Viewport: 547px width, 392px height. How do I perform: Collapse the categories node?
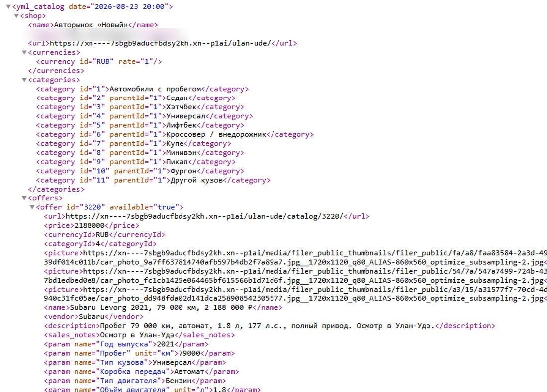(x=24, y=80)
